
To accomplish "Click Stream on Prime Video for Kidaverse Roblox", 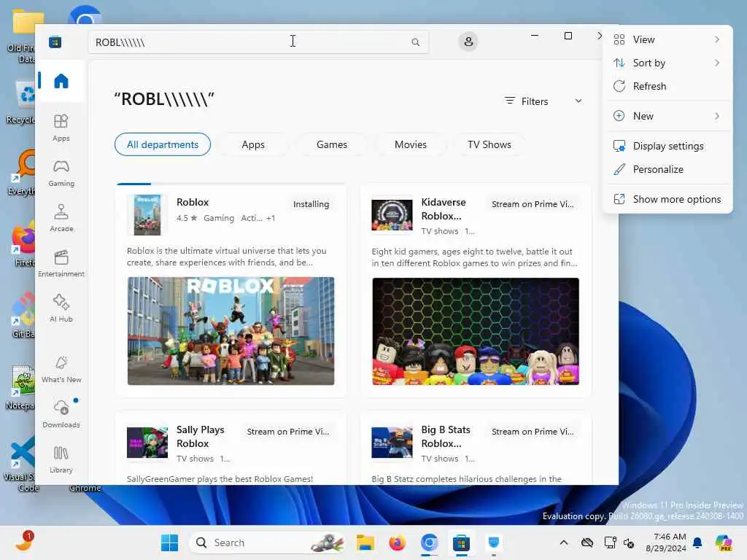I will point(533,204).
